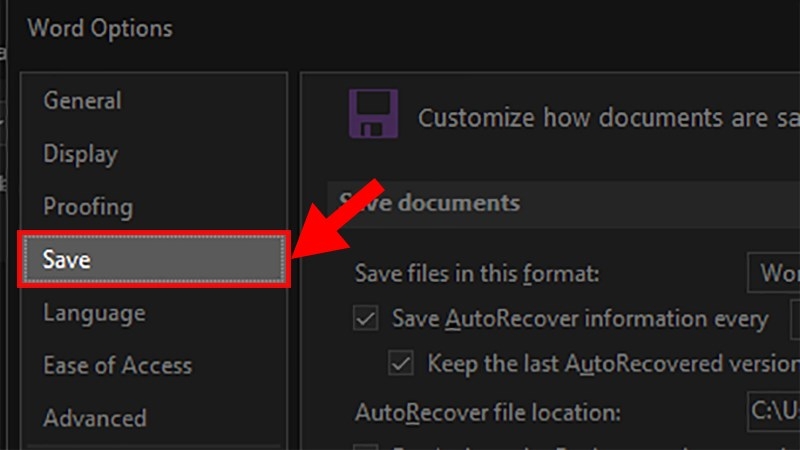The height and width of the screenshot is (450, 800).
Task: Toggle Save AutoRecover information every checkbox
Action: coord(367,319)
